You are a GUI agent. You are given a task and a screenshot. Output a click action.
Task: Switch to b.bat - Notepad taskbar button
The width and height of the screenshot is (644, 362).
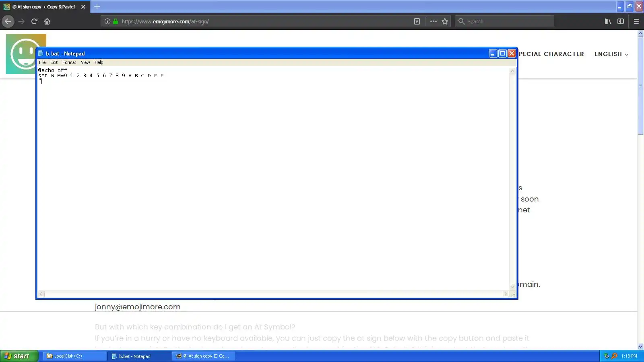tap(139, 356)
